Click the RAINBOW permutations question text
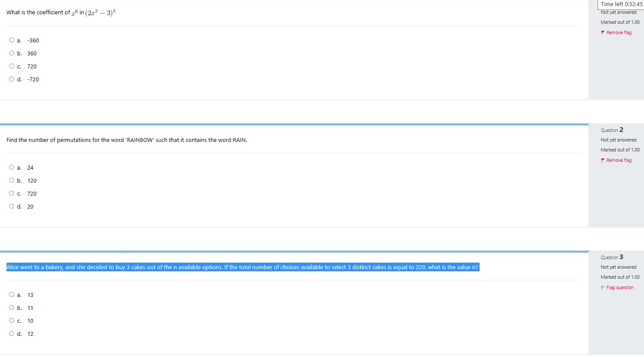The height and width of the screenshot is (357, 644). (x=127, y=140)
